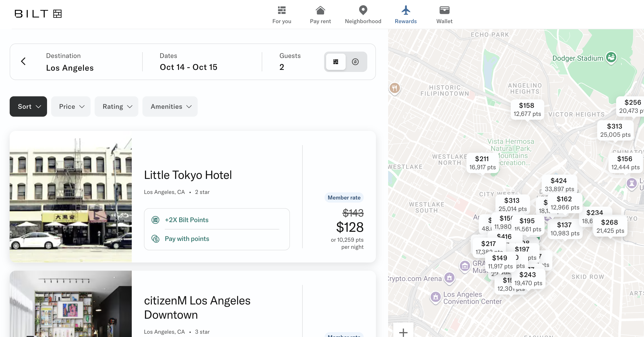This screenshot has width=644, height=337.
Task: Select citizenM Los Angeles Downtown hotel
Action: [197, 308]
